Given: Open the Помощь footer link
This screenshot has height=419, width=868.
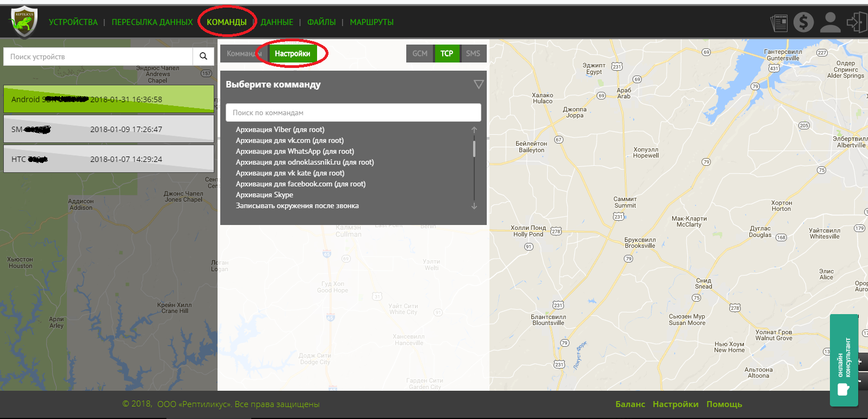Looking at the screenshot, I should tap(724, 404).
